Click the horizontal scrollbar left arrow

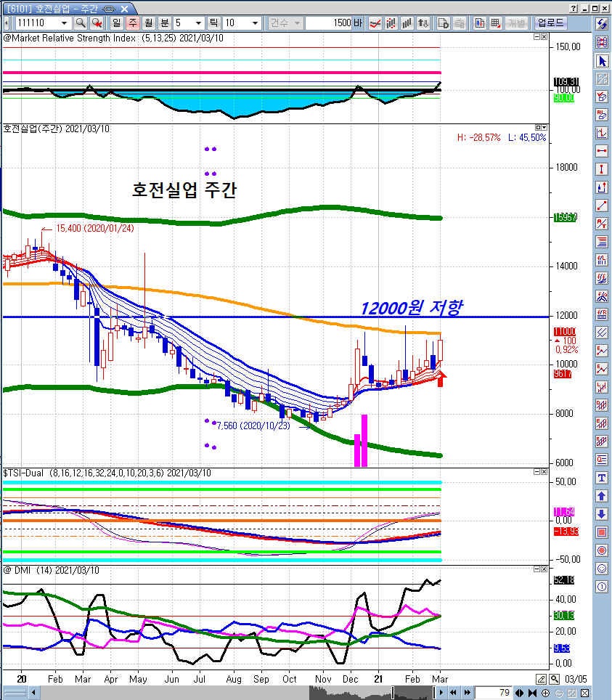coord(33,693)
